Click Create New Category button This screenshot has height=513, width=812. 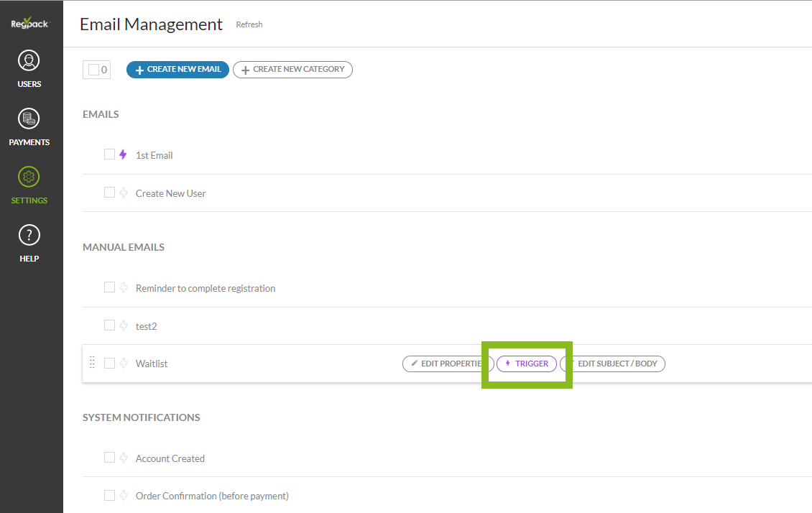[x=292, y=70]
